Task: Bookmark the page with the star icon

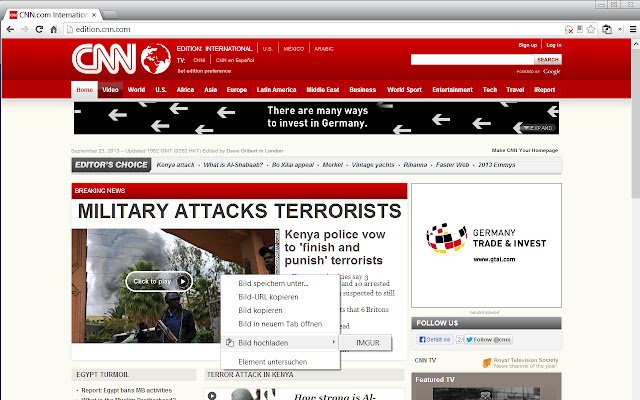Action: click(x=591, y=29)
